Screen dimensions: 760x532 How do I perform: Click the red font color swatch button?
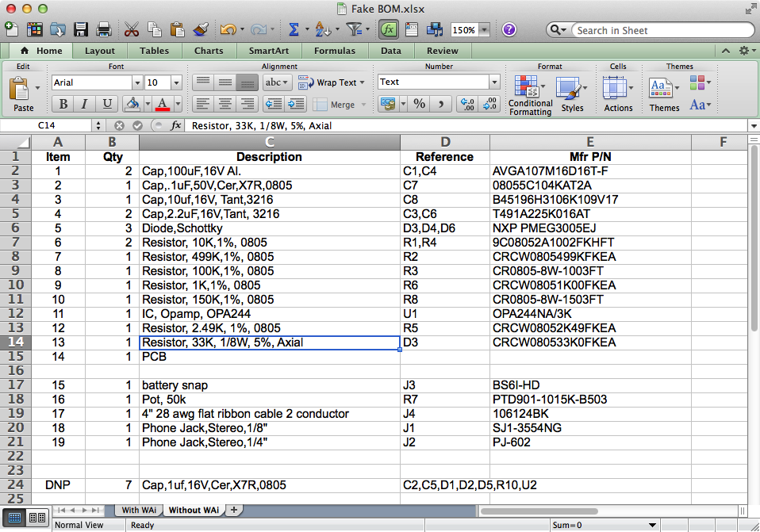163,104
